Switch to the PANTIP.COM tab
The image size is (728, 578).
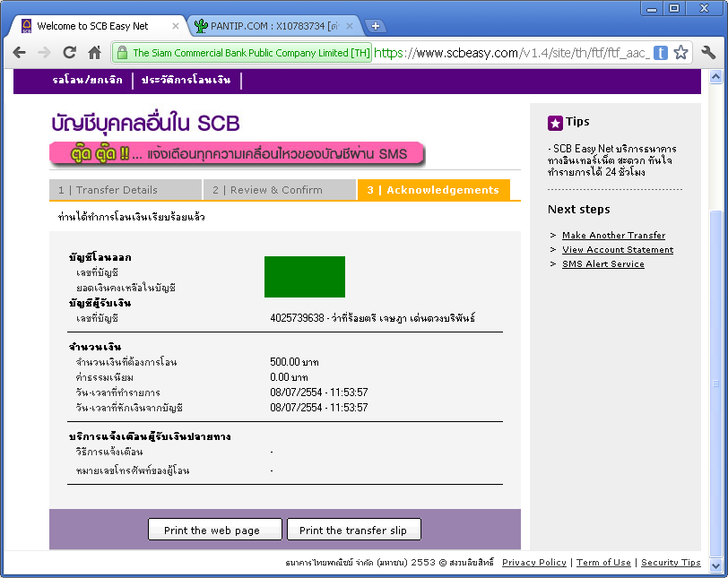coord(274,26)
